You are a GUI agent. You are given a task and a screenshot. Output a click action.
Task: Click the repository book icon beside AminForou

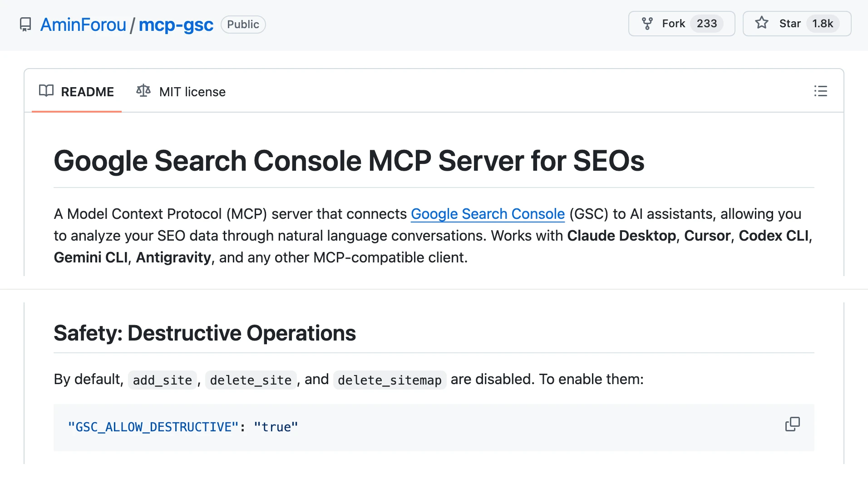coord(25,24)
